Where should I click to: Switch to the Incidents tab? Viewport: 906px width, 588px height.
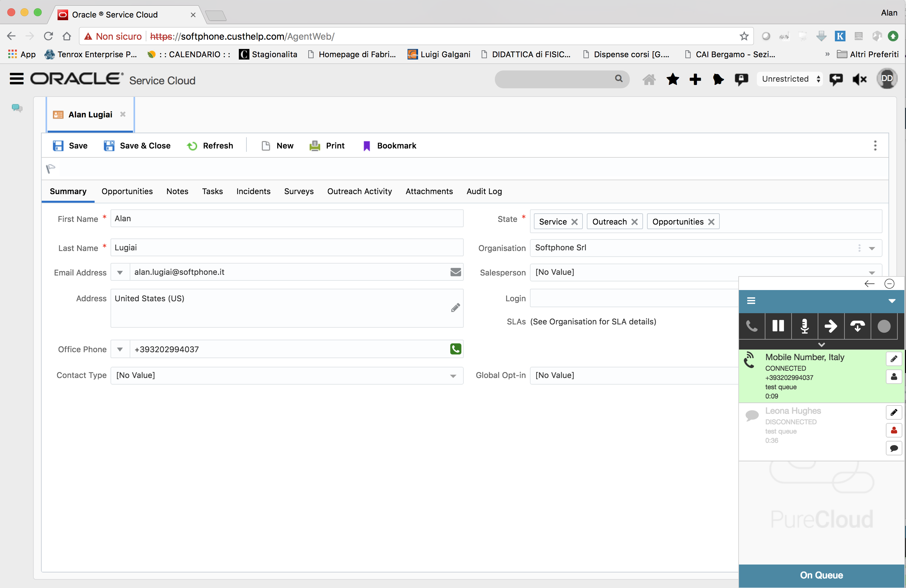pos(253,191)
